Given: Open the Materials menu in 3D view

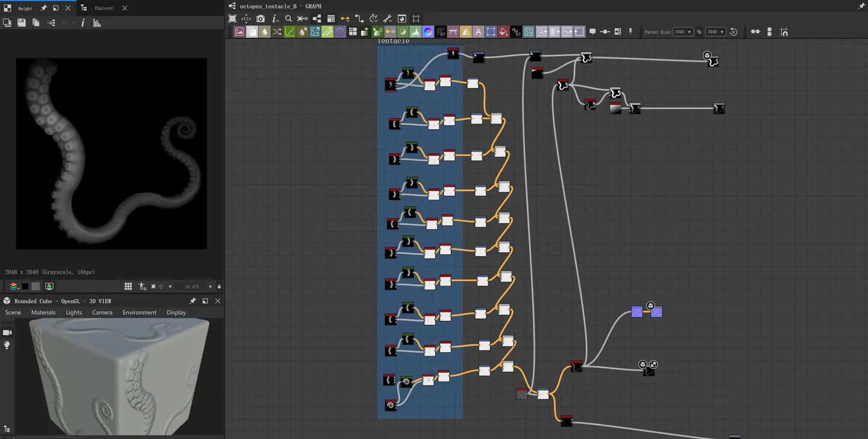Looking at the screenshot, I should click(43, 312).
